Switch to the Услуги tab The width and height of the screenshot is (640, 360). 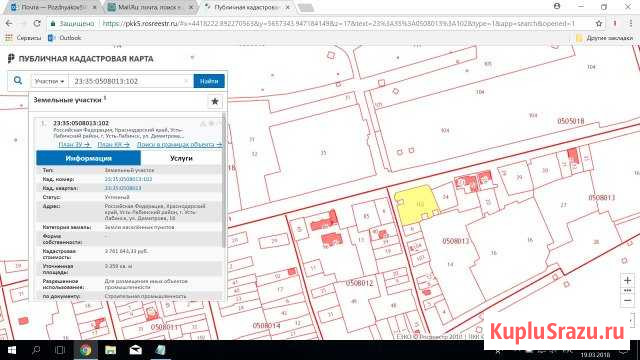click(x=181, y=158)
